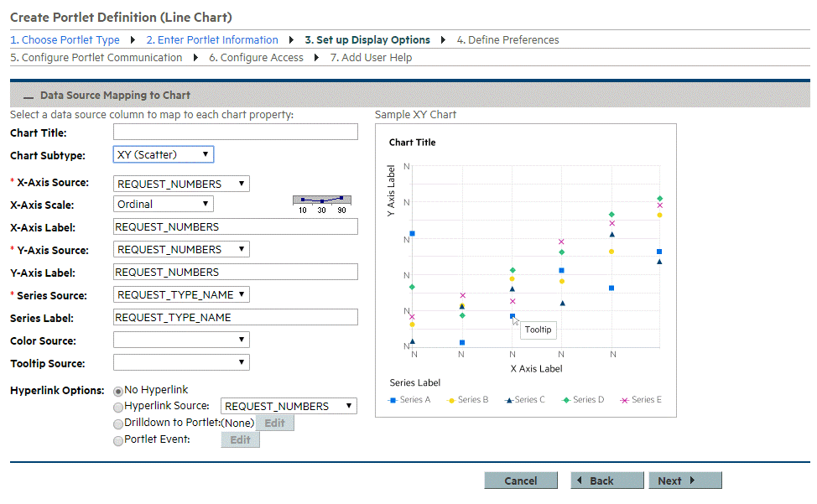Viewport: 817px width, 504px height.
Task: Click the blue Series A color marker
Action: point(392,400)
